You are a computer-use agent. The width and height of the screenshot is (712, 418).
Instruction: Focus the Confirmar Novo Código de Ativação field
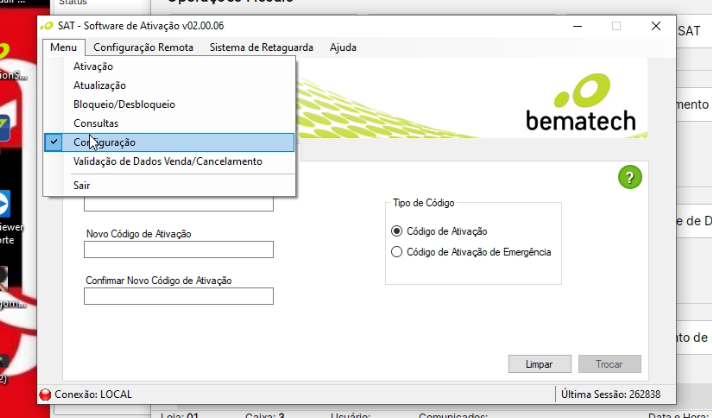tap(179, 296)
